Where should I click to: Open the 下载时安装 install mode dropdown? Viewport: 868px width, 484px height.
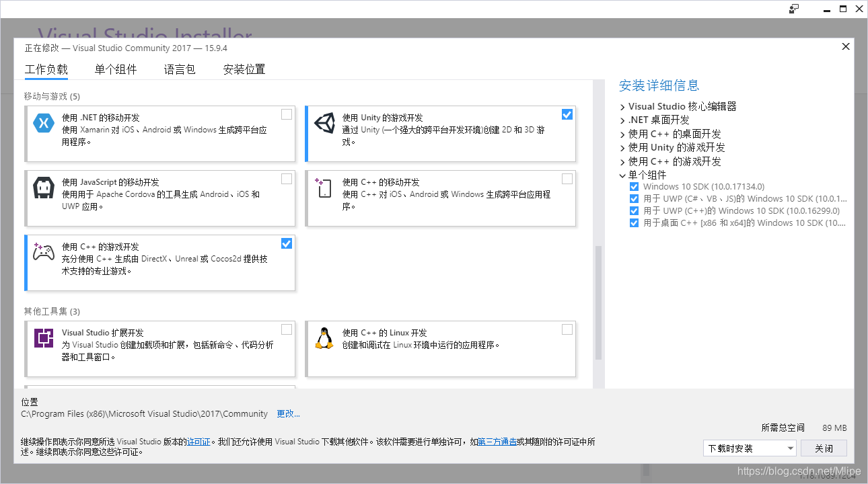(750, 448)
